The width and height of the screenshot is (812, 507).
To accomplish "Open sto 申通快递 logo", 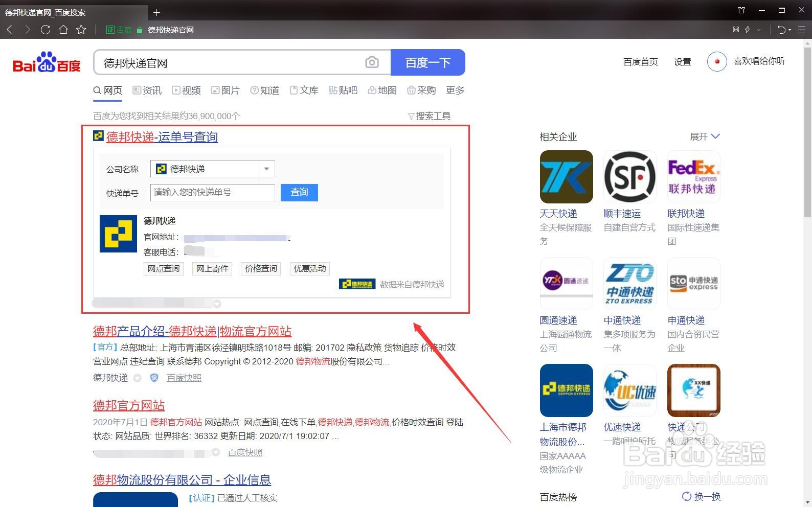I will (x=694, y=284).
